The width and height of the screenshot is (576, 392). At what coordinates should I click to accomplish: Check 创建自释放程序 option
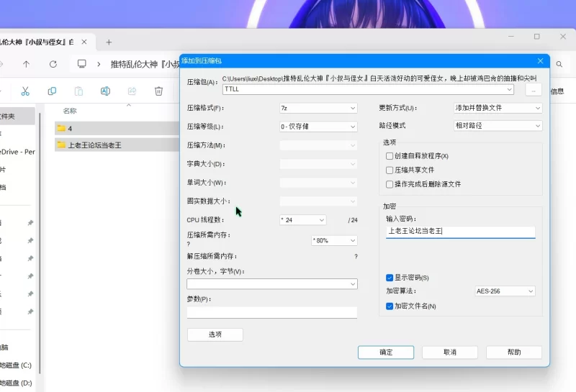coord(390,156)
